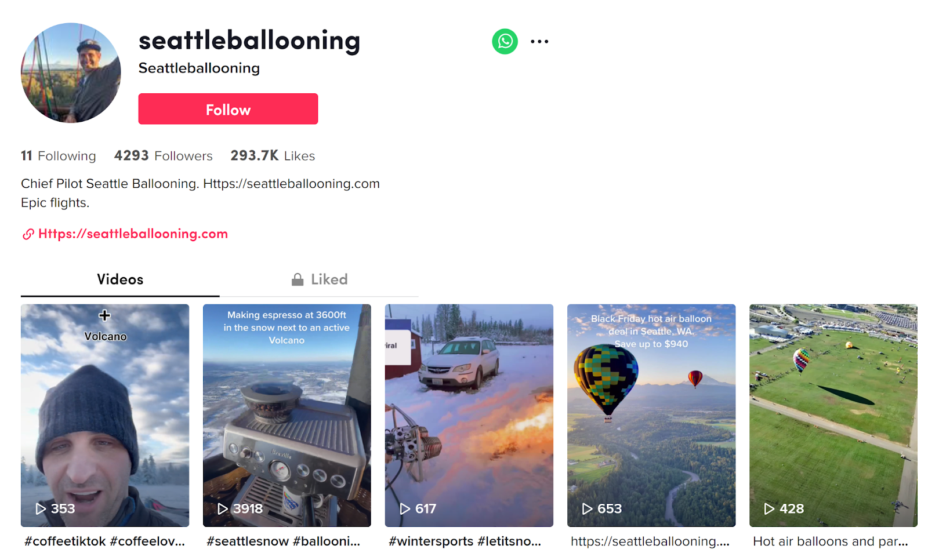Switch to the Liked tab
Screen dimensions: 928x560
click(319, 279)
